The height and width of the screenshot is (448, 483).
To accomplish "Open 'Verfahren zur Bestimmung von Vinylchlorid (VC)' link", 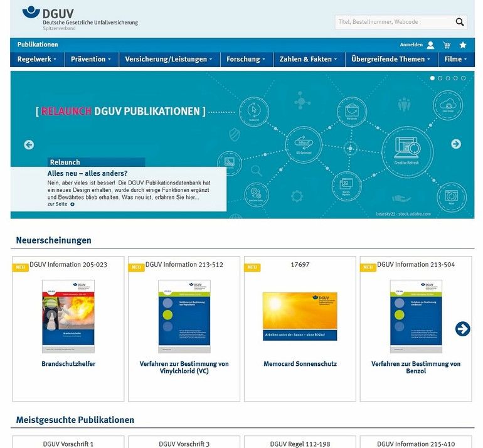I will (x=184, y=367).
